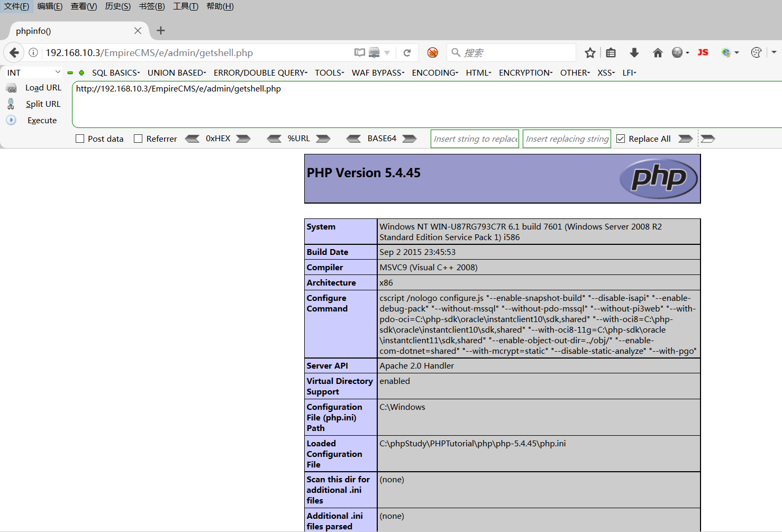Select the Load URL icon in HackBar

point(12,87)
